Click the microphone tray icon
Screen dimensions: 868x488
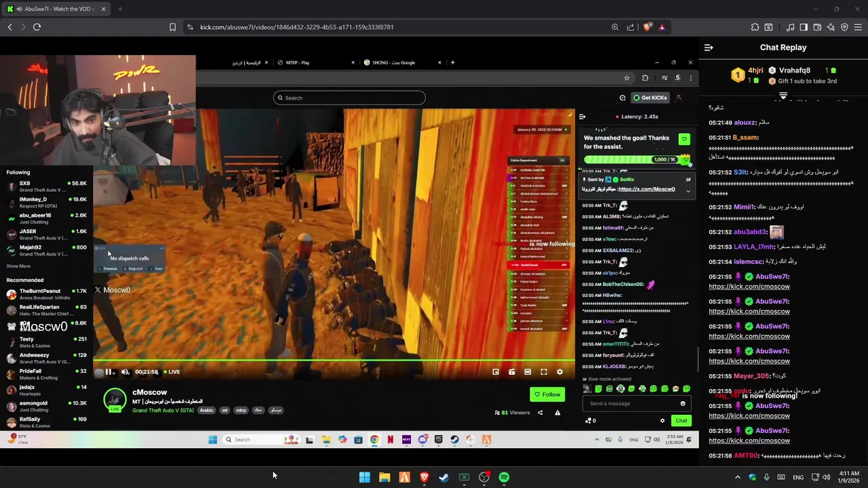(766, 477)
